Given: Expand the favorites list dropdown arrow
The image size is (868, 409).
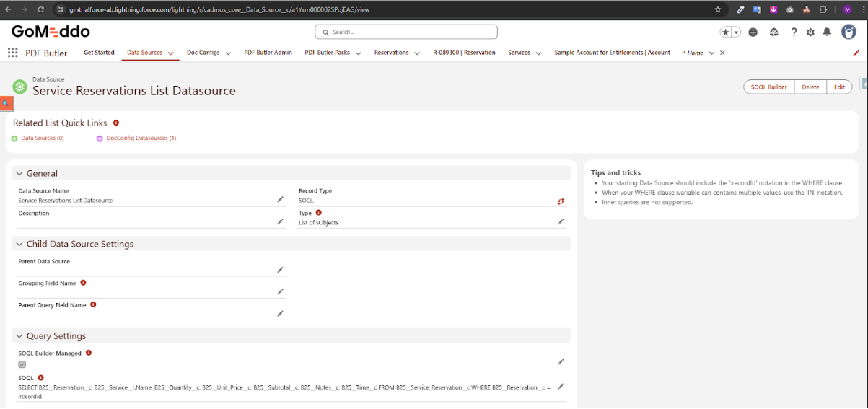Looking at the screenshot, I should coord(736,32).
